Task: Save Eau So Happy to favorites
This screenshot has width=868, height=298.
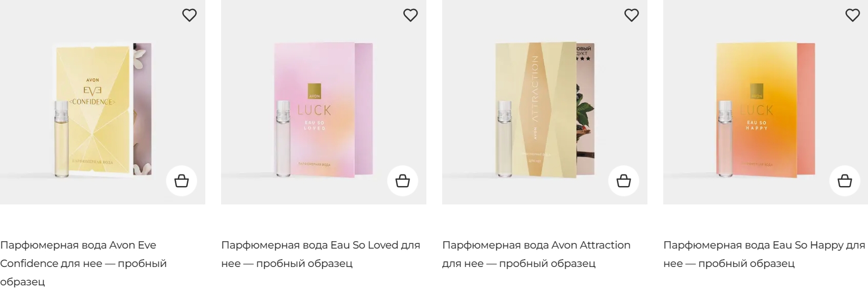Action: tap(853, 15)
